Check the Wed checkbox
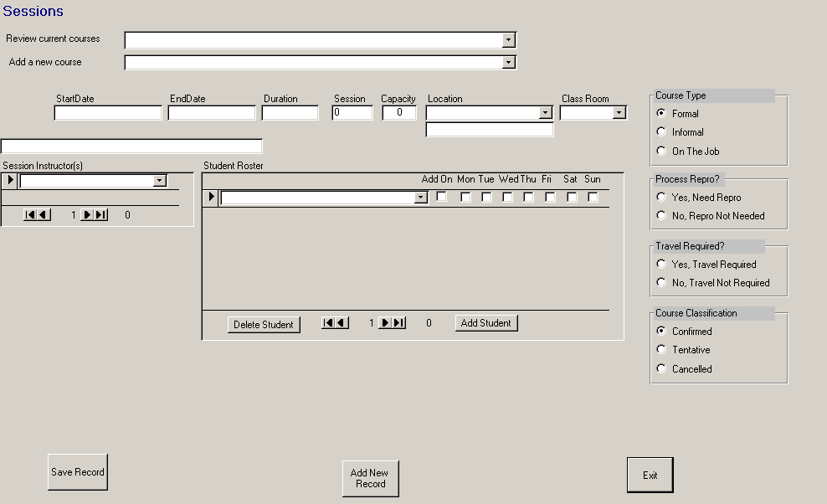 point(507,197)
